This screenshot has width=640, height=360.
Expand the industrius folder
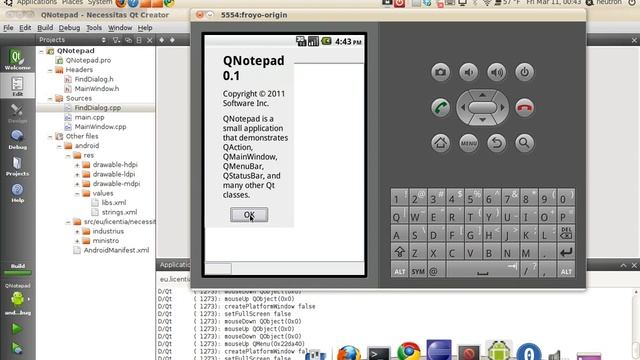[77, 231]
